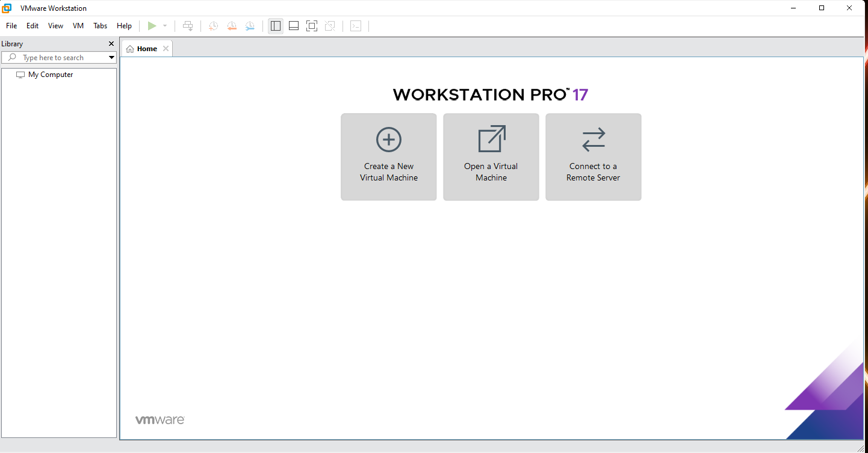Open the Help menu

[125, 26]
